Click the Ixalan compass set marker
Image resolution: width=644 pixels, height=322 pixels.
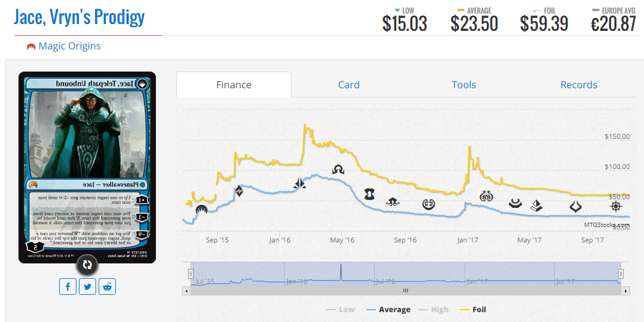616,206
